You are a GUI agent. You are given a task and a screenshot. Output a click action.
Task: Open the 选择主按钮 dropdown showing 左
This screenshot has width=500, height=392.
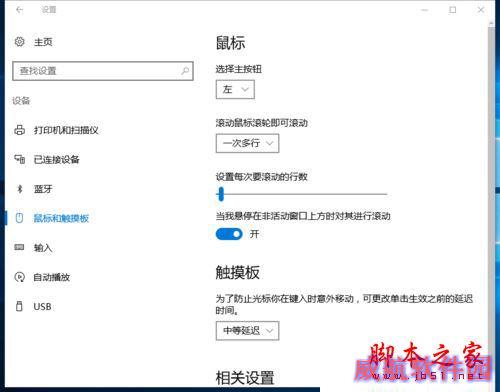tap(235, 89)
